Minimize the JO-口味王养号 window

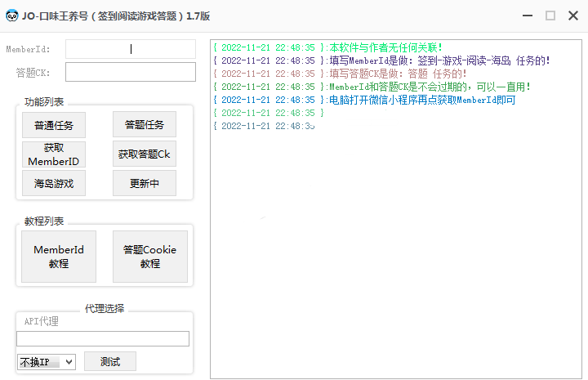point(529,15)
